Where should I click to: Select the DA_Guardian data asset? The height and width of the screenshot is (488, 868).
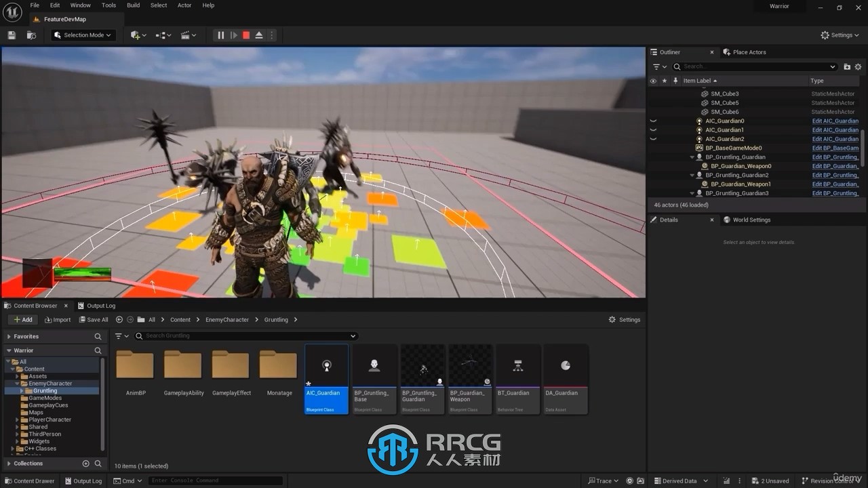tap(566, 379)
